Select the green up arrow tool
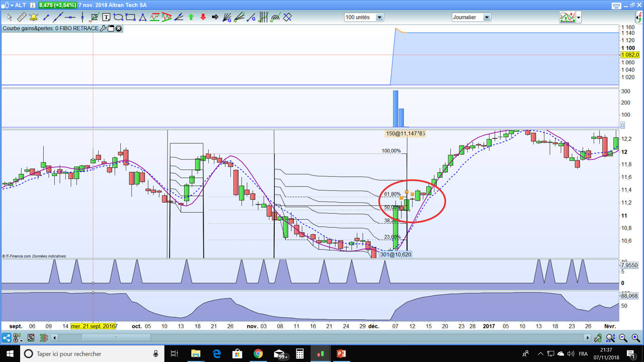Screen dimensions: 644x362 point(191,17)
